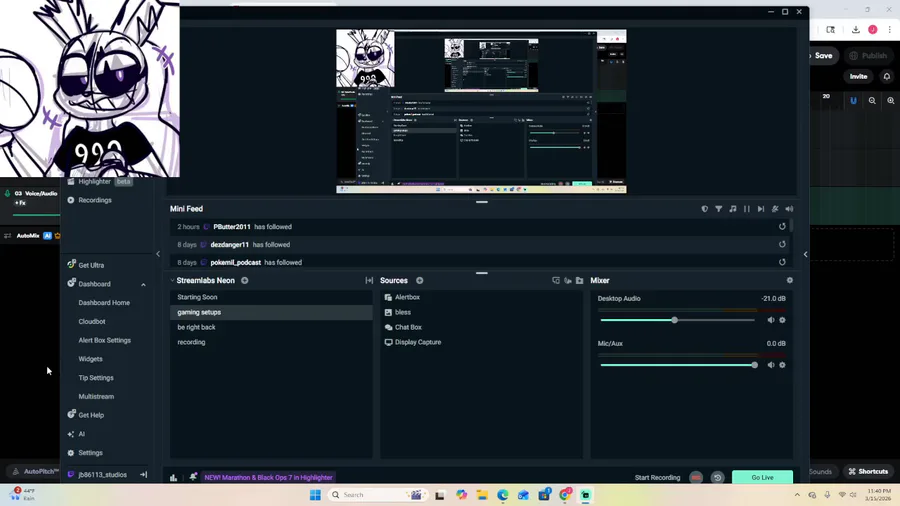900x506 pixels.
Task: Select the recording scene
Action: 271,342
